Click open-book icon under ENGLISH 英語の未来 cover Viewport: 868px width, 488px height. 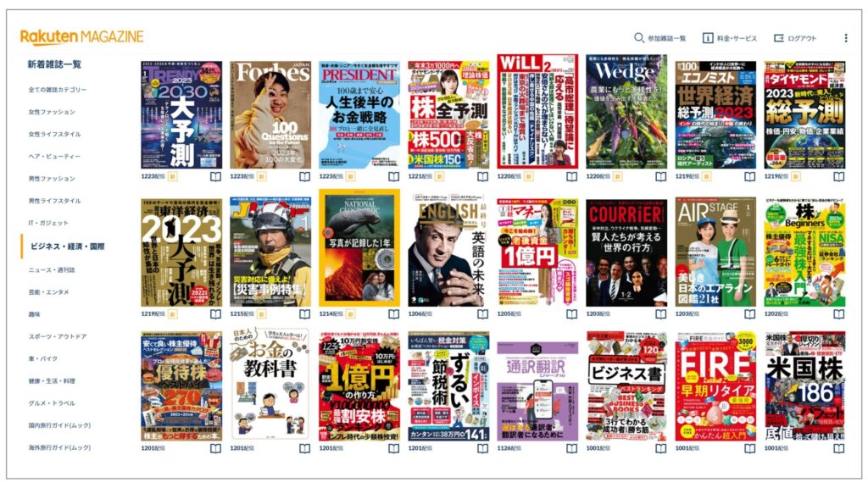(x=482, y=313)
